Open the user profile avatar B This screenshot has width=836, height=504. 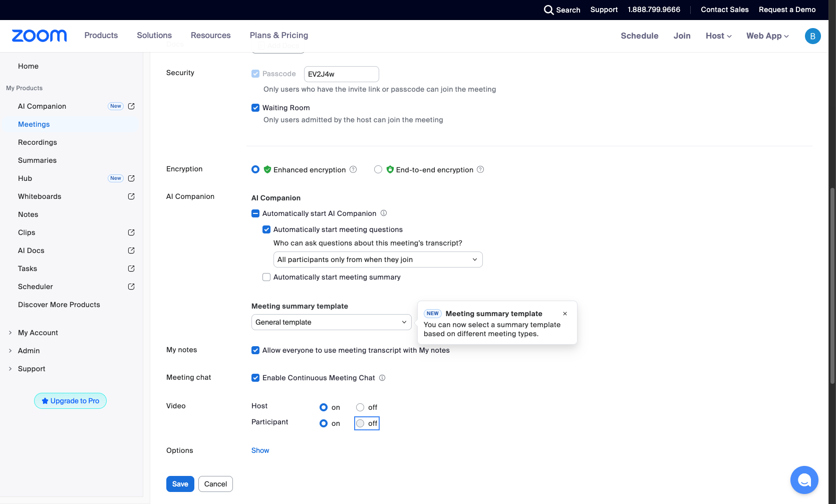click(x=812, y=36)
